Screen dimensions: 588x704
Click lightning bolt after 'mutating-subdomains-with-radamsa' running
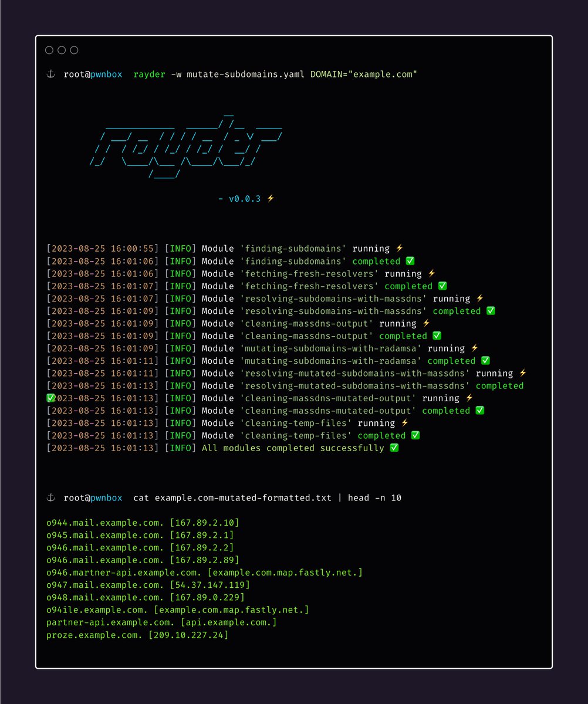(x=475, y=348)
